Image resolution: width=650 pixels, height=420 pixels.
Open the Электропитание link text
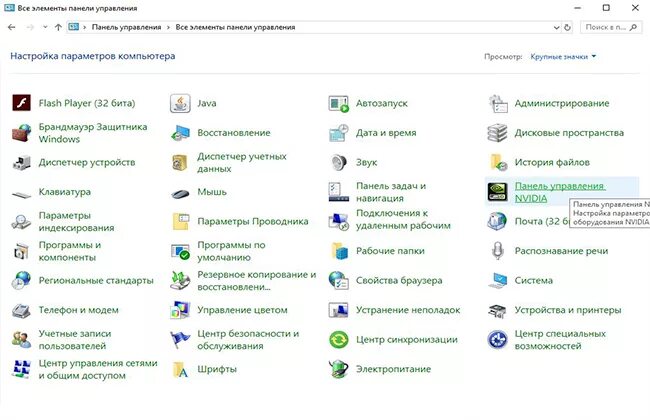click(x=393, y=369)
